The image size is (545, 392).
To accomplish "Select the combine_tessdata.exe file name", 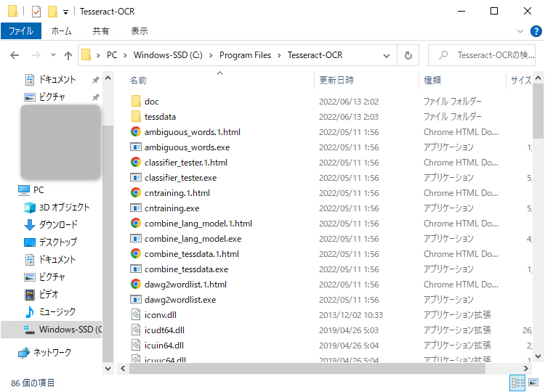I will click(x=186, y=269).
